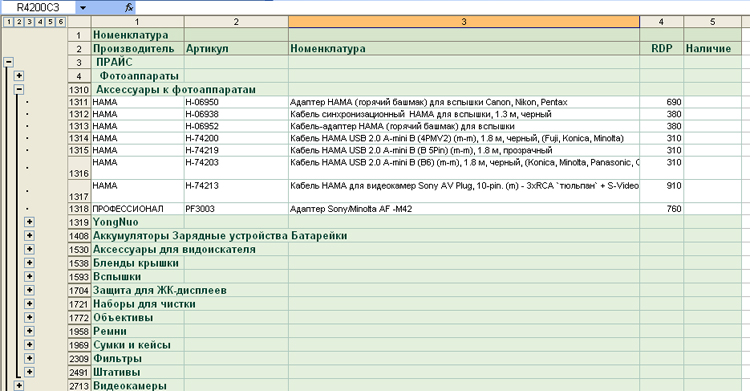Click article cell H-74213
Image resolution: width=750 pixels, height=391 pixels.
[x=236, y=191]
